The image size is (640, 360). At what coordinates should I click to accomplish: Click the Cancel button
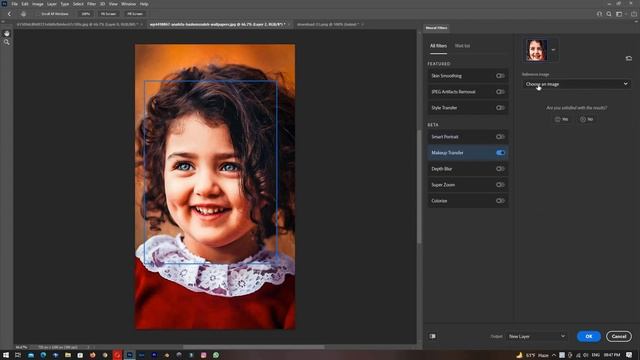pyautogui.click(x=619, y=336)
